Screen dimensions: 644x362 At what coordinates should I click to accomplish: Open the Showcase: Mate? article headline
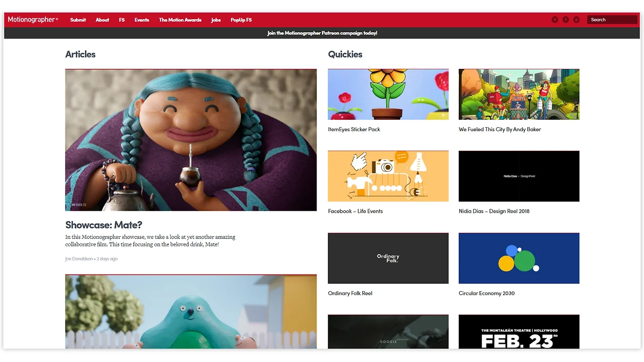(104, 225)
